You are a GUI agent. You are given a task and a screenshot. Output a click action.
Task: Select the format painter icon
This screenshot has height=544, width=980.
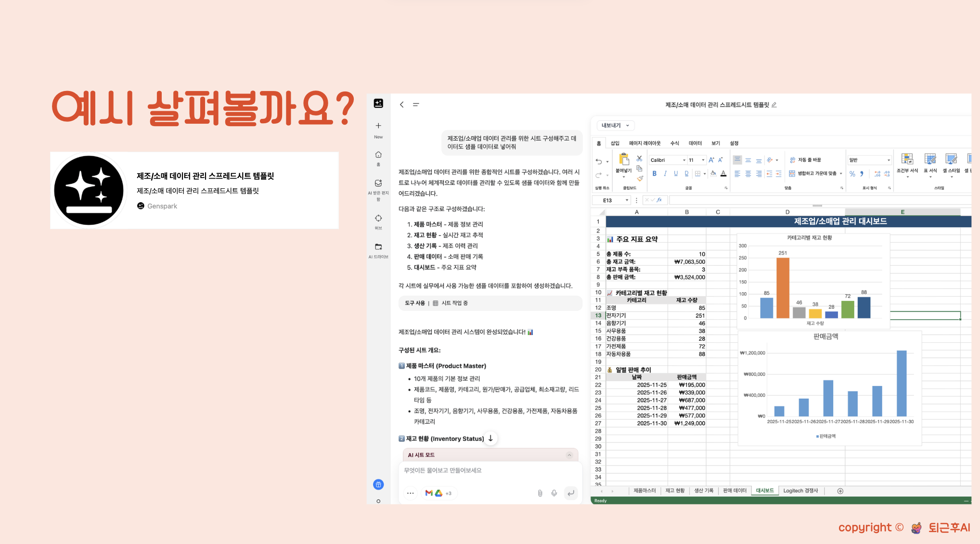tap(639, 179)
